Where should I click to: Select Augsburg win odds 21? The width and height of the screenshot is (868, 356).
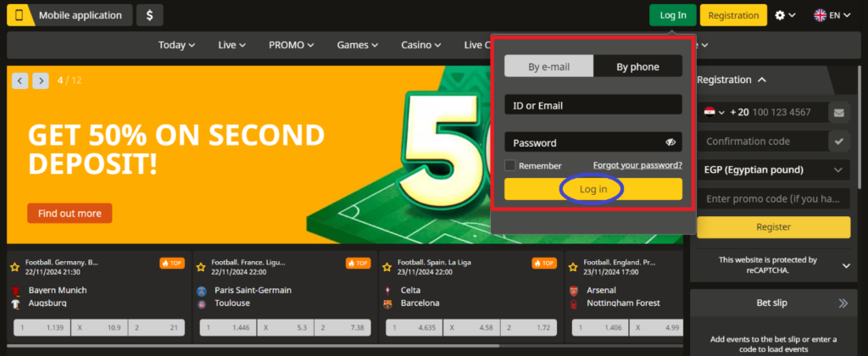click(157, 328)
